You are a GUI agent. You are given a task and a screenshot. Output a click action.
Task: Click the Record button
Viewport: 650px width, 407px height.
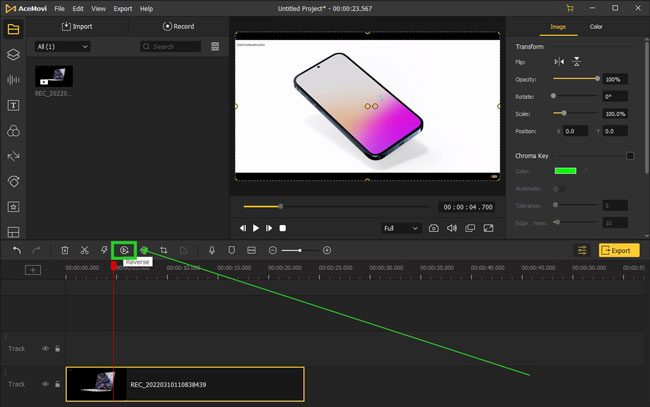click(178, 26)
